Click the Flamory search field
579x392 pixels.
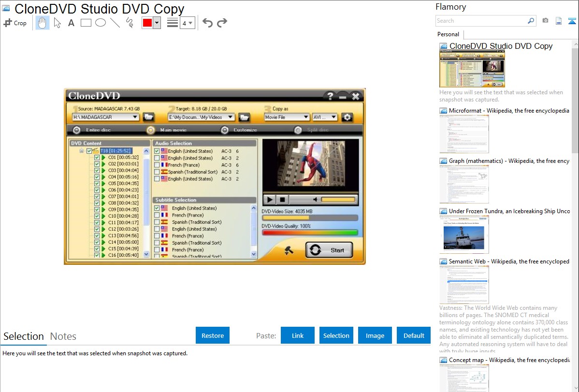click(481, 21)
